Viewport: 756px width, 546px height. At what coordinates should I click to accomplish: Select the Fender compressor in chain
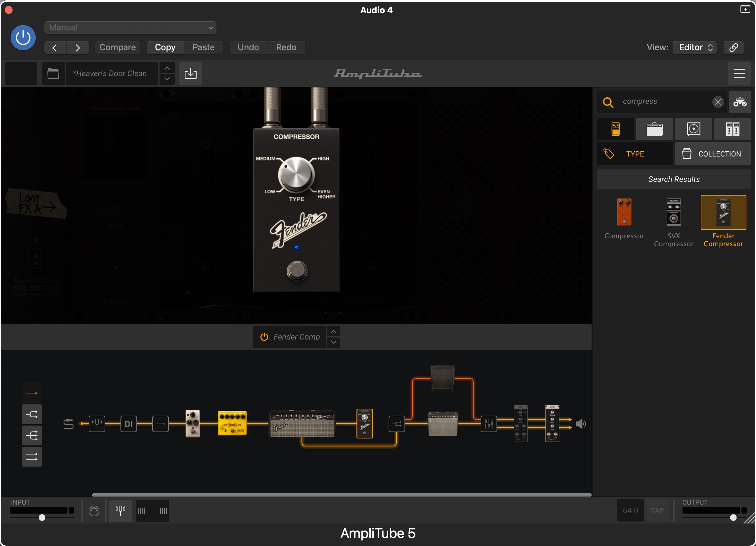coord(365,423)
